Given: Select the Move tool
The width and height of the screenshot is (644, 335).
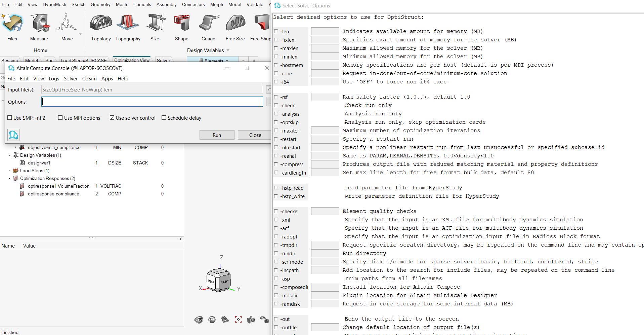Looking at the screenshot, I should [67, 27].
